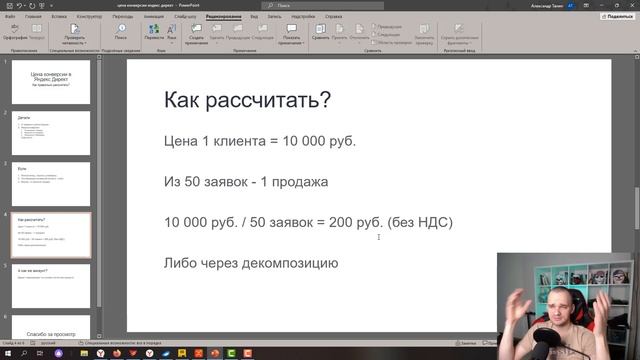Screen dimensions: 640x360
Task: Select slide 3 thumbnail 'Если'
Action: [51, 184]
